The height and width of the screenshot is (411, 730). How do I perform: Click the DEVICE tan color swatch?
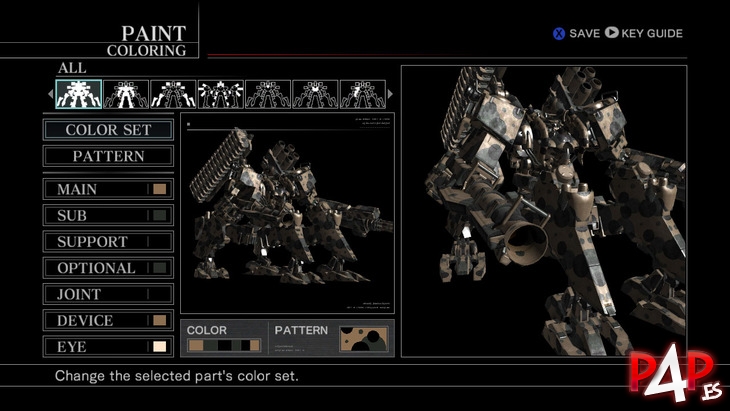click(x=160, y=320)
